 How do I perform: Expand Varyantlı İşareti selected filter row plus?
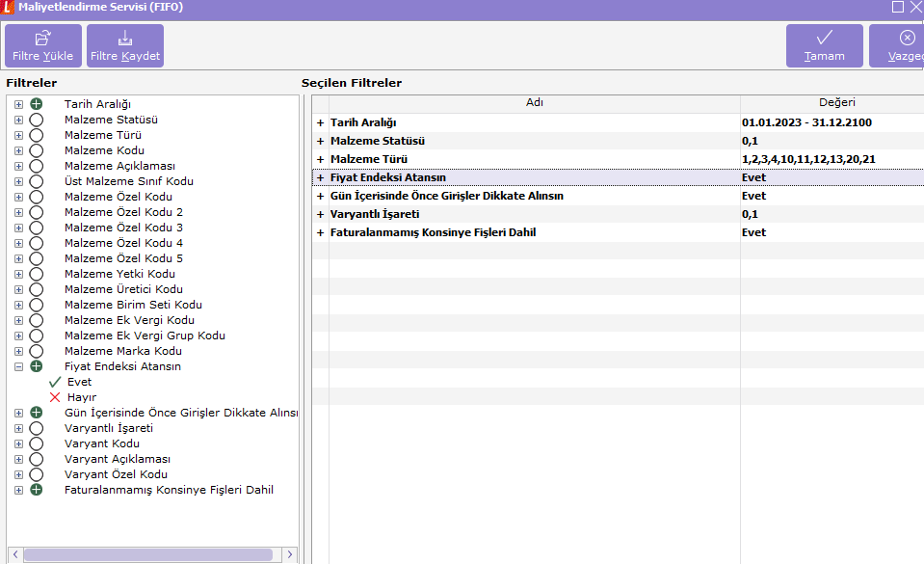(320, 214)
